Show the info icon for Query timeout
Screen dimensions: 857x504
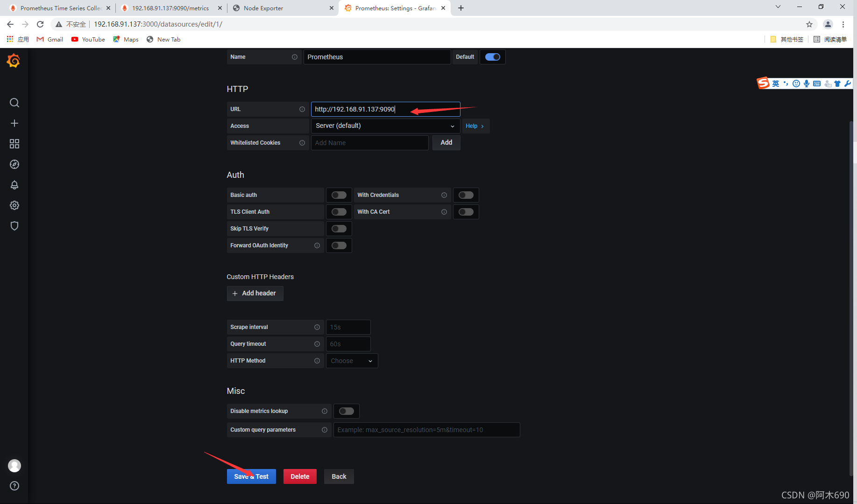tap(317, 344)
